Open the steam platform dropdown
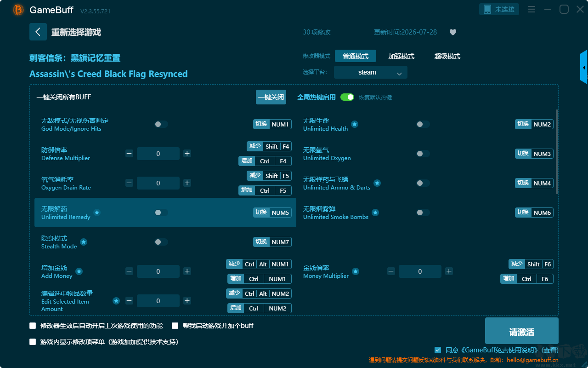The image size is (588, 368). (371, 72)
